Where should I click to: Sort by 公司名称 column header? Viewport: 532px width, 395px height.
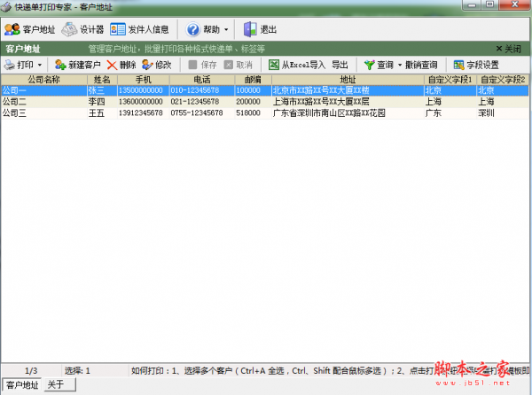click(x=43, y=80)
